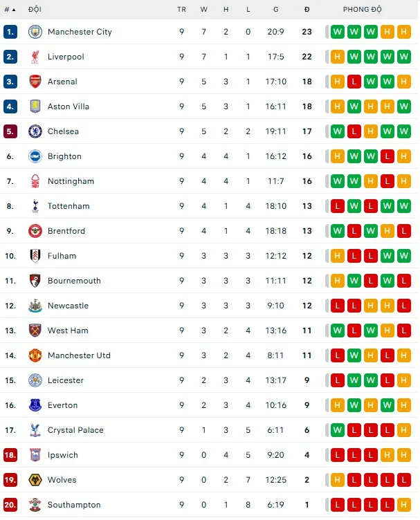Image resolution: width=420 pixels, height=520 pixels.
Task: Click the Arsenal cannon crest icon
Action: pos(35,82)
